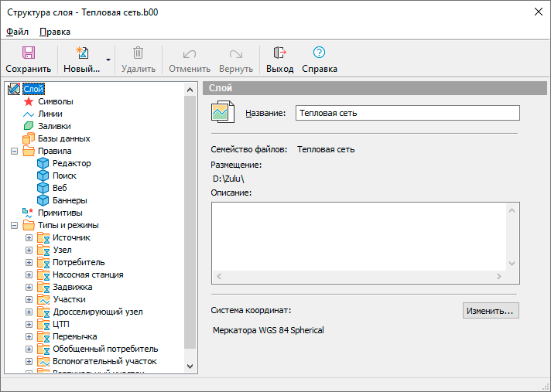Open dropdown arrow next to Новый button

(108, 60)
